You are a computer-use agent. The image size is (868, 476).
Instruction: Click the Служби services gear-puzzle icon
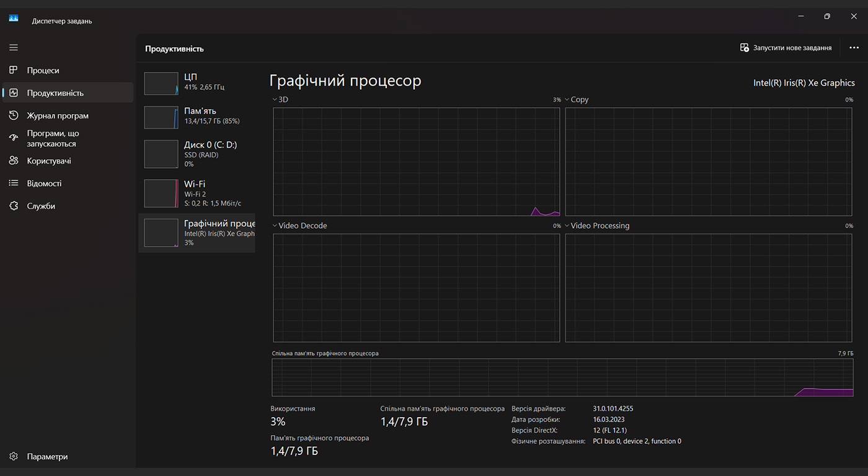click(x=14, y=206)
